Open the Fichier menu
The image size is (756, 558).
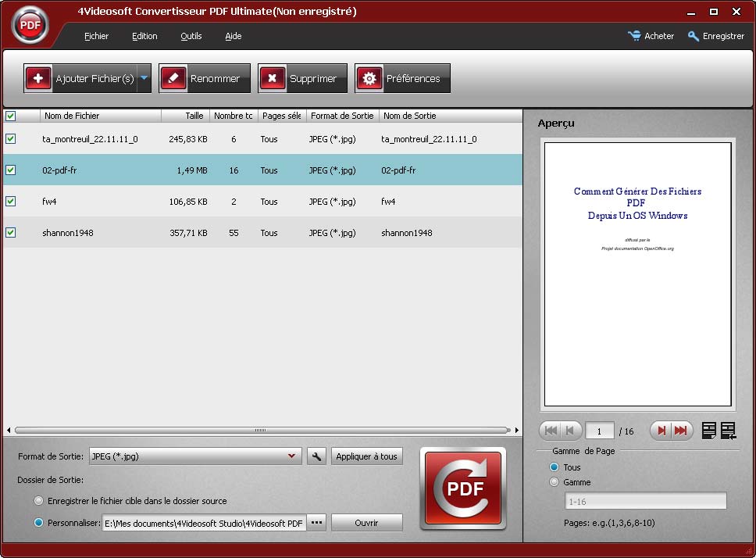[96, 36]
